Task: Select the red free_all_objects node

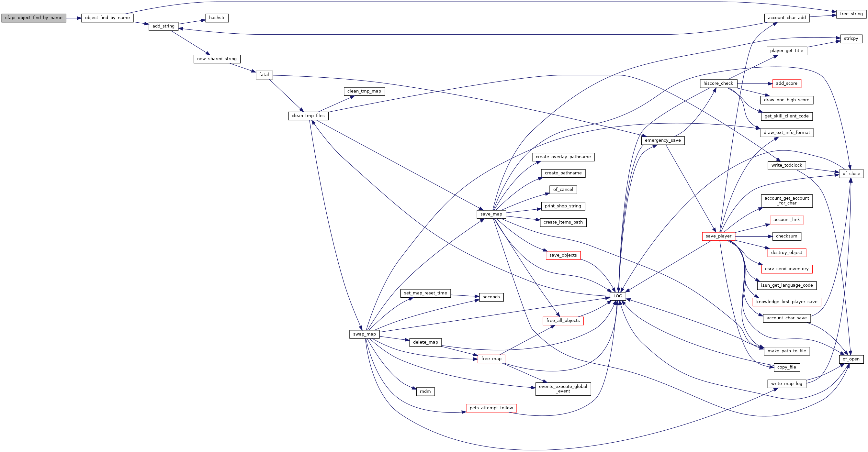Action: pos(563,321)
